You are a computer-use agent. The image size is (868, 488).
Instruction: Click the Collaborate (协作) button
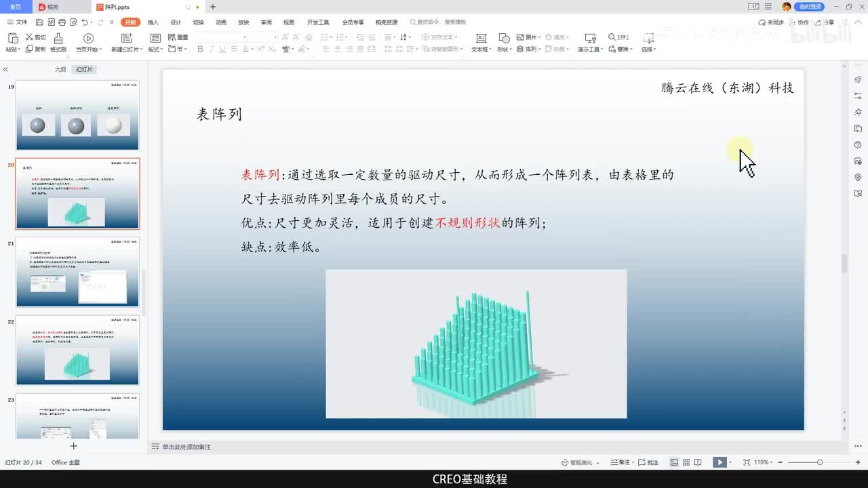pyautogui.click(x=799, y=22)
